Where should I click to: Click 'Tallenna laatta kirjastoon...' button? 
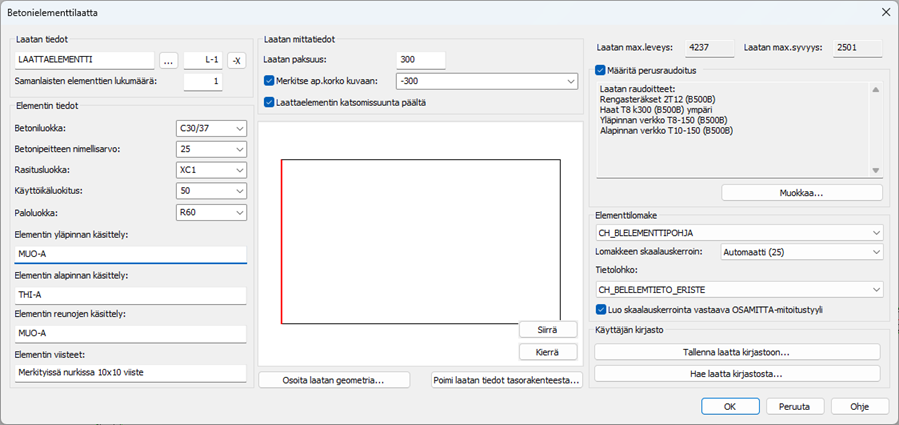click(737, 352)
